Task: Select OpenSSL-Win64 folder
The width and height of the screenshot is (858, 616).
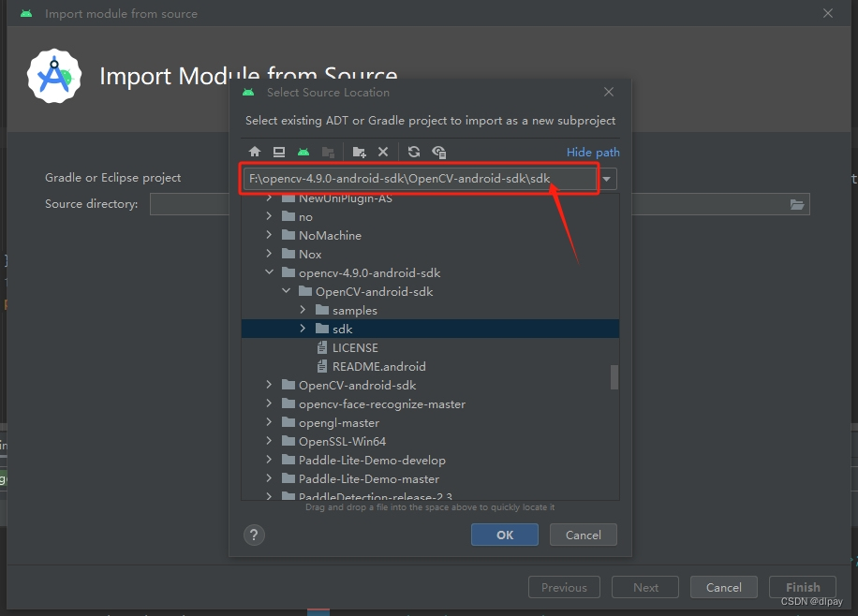Action: [430, 440]
